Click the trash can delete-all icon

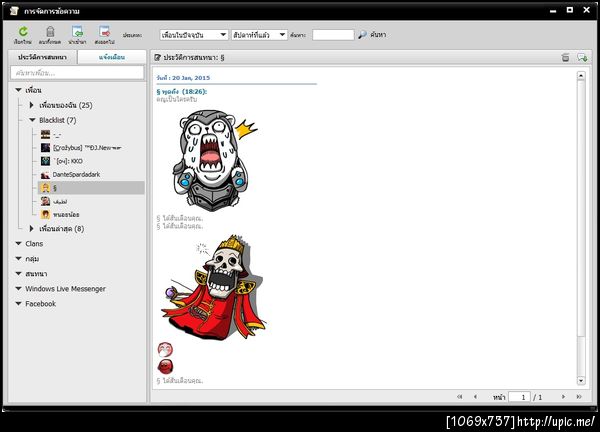click(x=50, y=32)
